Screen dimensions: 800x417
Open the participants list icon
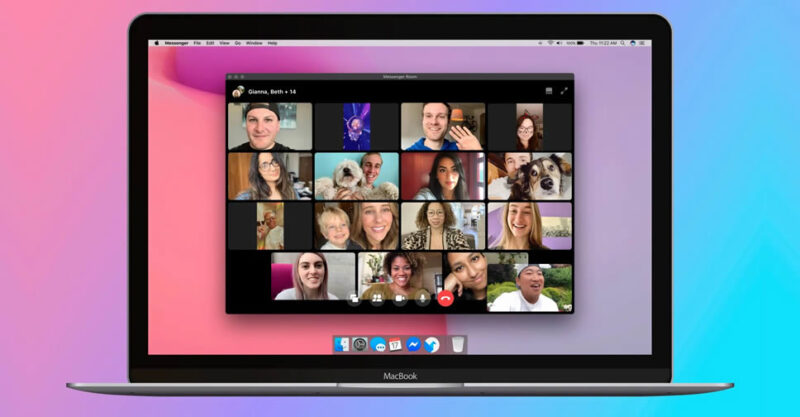coord(377,298)
